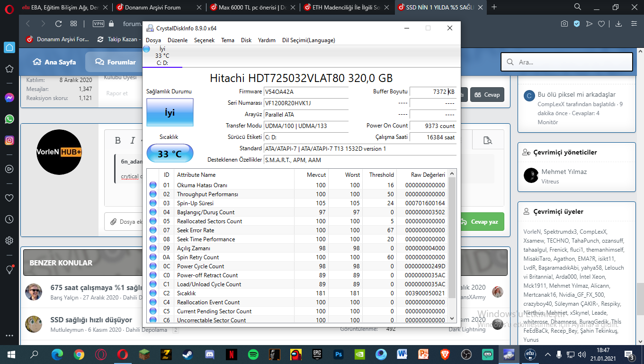This screenshot has width=644, height=364.
Task: Open WhatsApp in Opera sidebar
Action: tap(9, 119)
